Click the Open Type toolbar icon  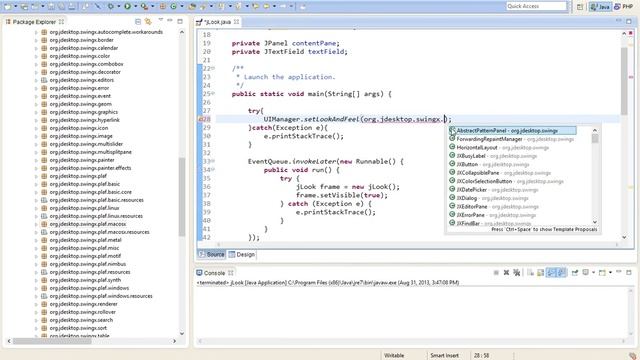point(192,7)
